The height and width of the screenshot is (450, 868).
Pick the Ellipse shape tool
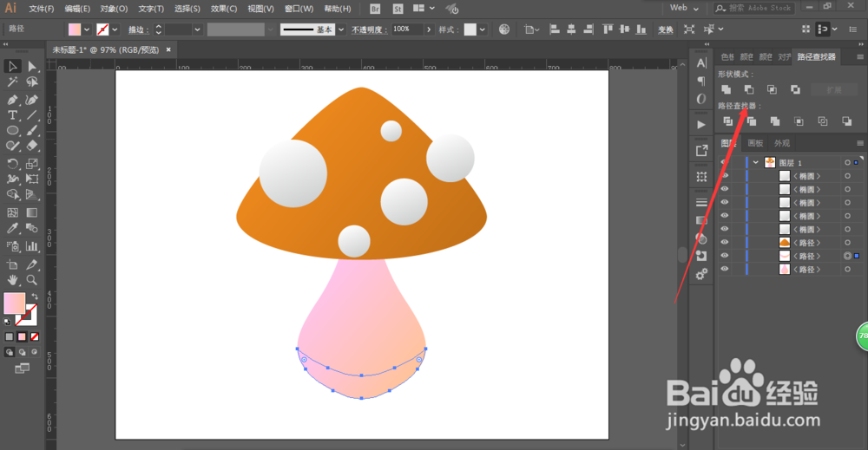point(12,130)
